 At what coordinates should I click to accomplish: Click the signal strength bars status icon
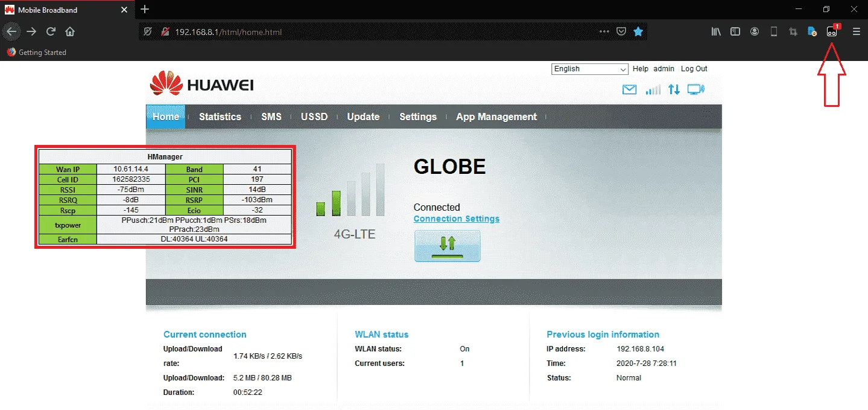653,90
